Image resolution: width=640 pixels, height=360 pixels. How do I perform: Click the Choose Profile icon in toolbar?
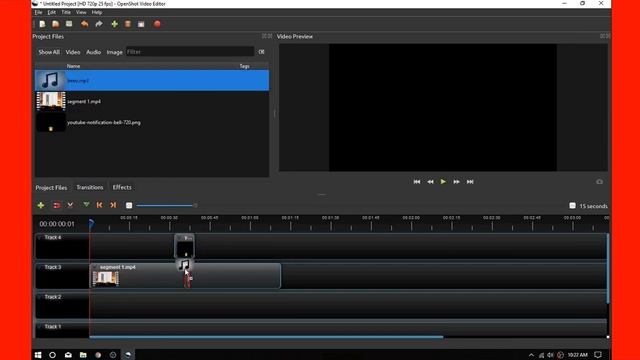click(128, 24)
